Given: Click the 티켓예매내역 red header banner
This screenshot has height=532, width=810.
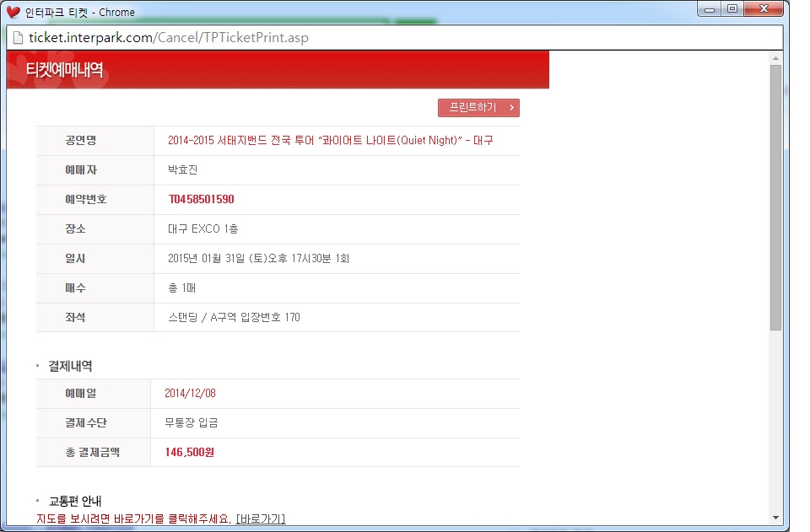Looking at the screenshot, I should click(x=278, y=70).
